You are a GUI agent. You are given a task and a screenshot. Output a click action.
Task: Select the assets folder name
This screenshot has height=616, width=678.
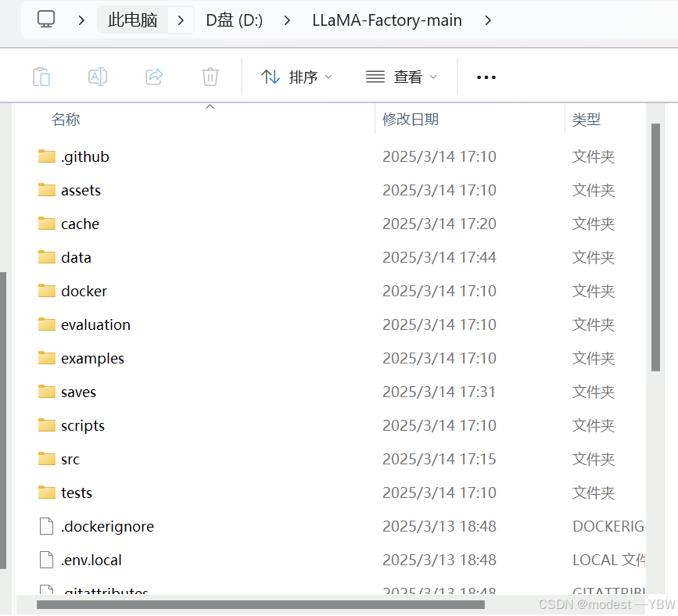[x=81, y=190]
